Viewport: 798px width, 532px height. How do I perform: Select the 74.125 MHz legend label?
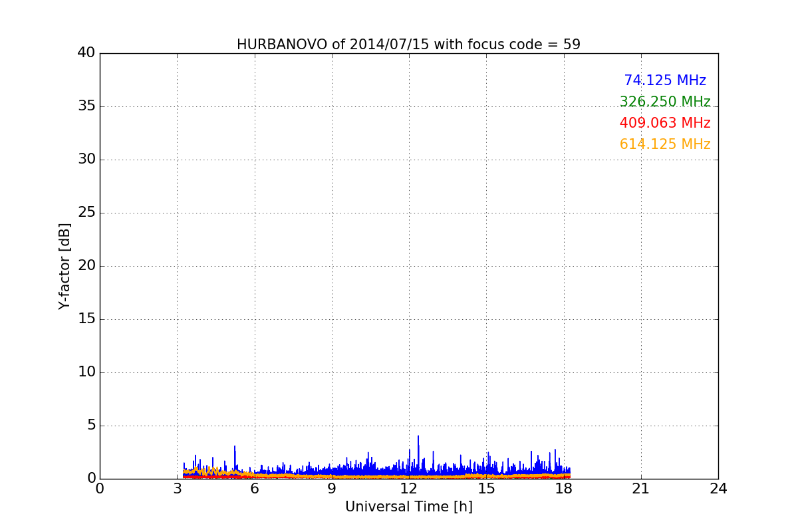tap(665, 80)
